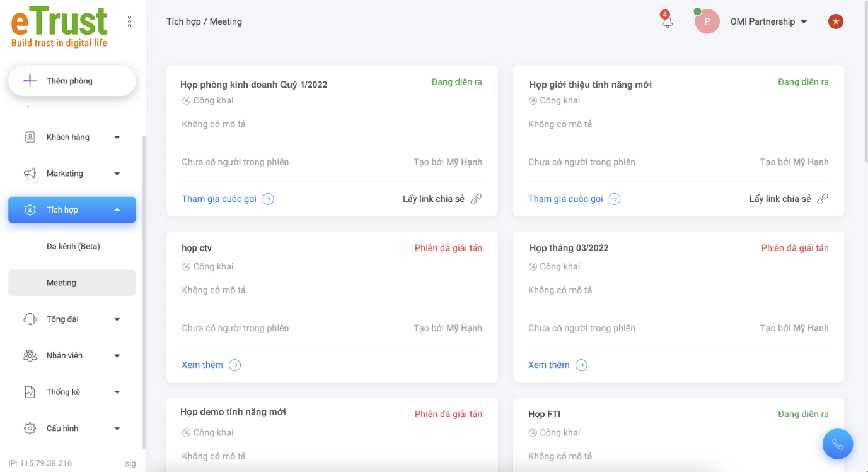Click the Thêm phòng button
The image size is (868, 472).
[x=72, y=81]
